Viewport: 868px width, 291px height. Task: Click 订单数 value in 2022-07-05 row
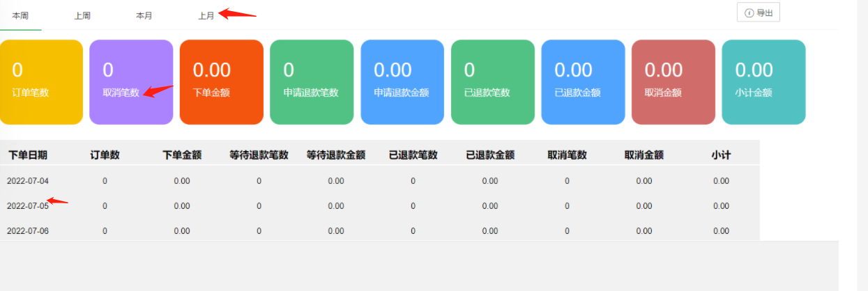(x=105, y=206)
